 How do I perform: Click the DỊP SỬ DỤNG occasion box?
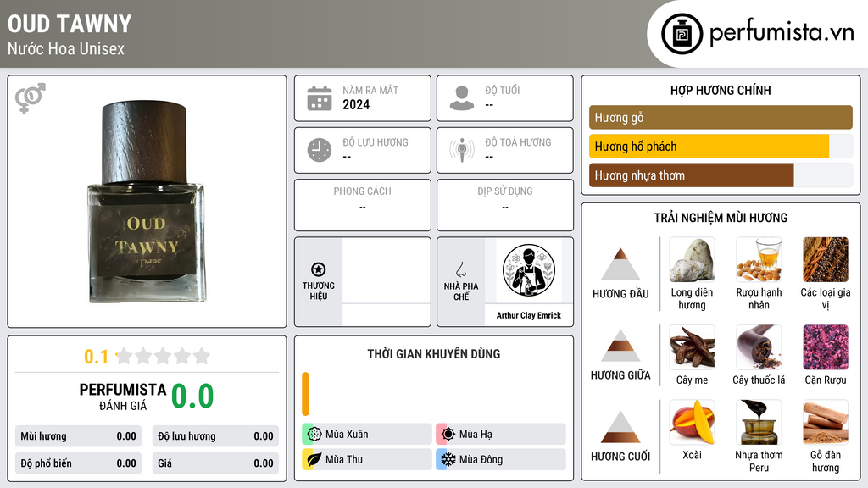505,205
